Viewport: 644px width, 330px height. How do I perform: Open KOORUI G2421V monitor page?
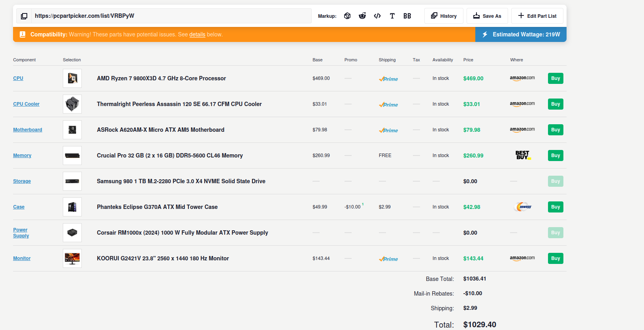pyautogui.click(x=163, y=258)
